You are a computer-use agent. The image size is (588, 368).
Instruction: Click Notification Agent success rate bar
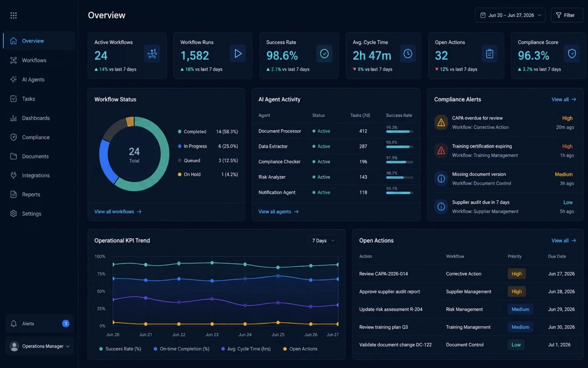[400, 193]
